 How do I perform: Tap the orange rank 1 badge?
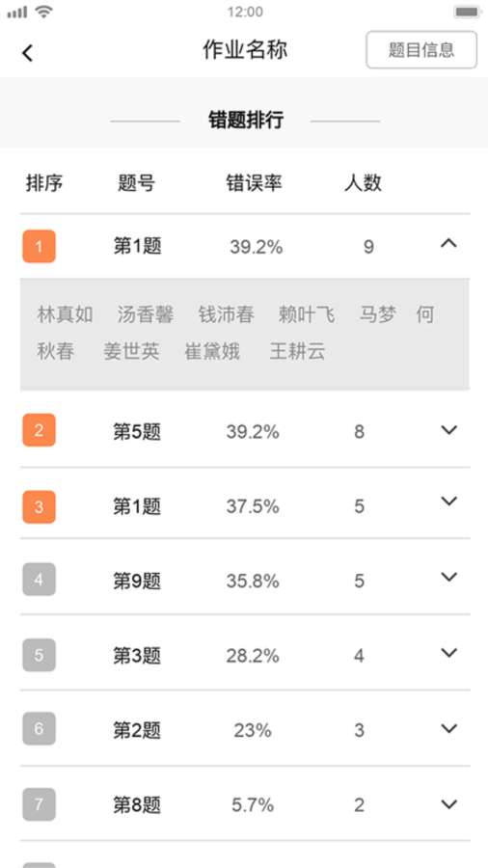point(39,246)
